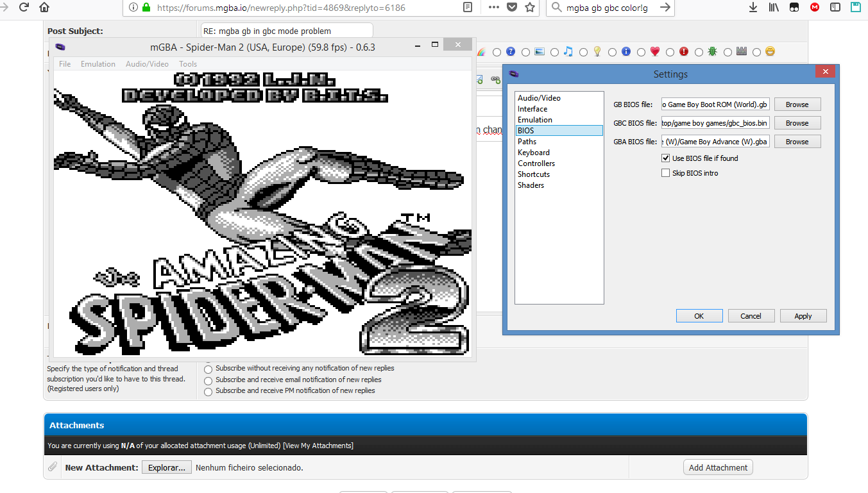
Task: Open the File menu in mGBA
Action: (65, 64)
